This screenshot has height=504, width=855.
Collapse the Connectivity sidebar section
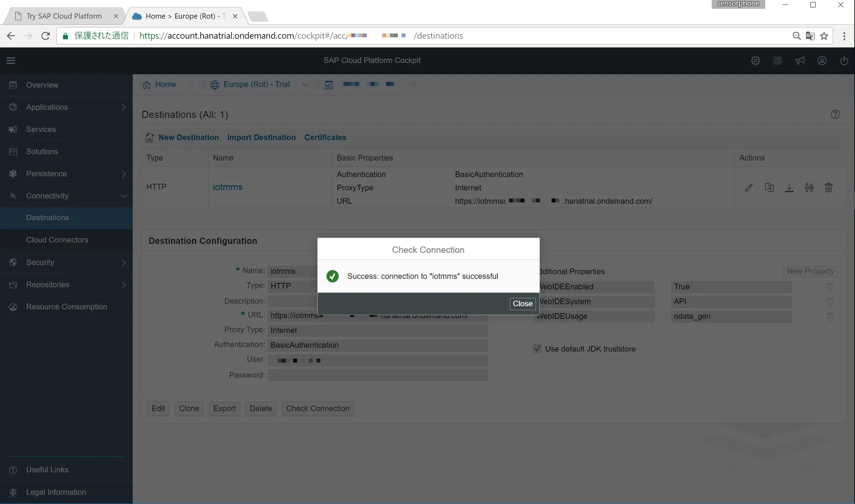coord(124,196)
